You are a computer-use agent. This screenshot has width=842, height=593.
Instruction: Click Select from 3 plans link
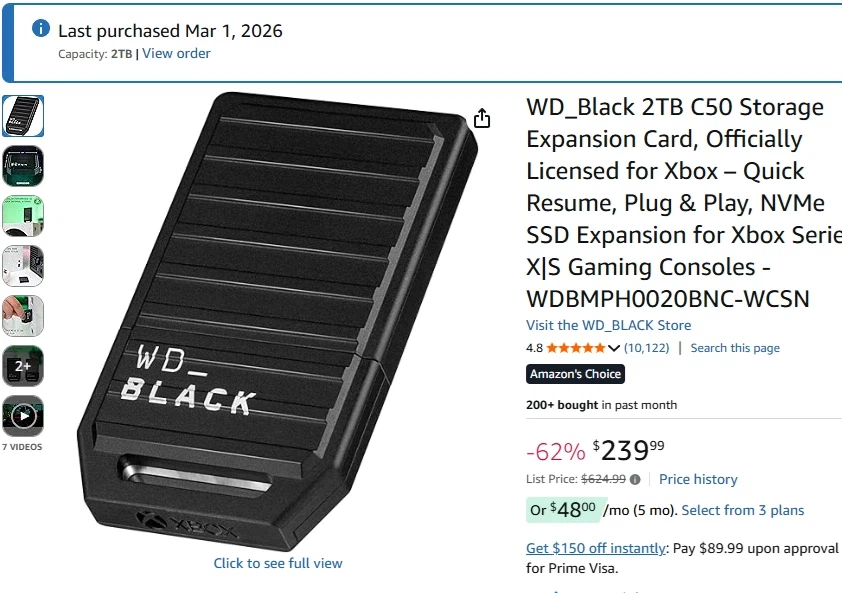[x=742, y=510]
